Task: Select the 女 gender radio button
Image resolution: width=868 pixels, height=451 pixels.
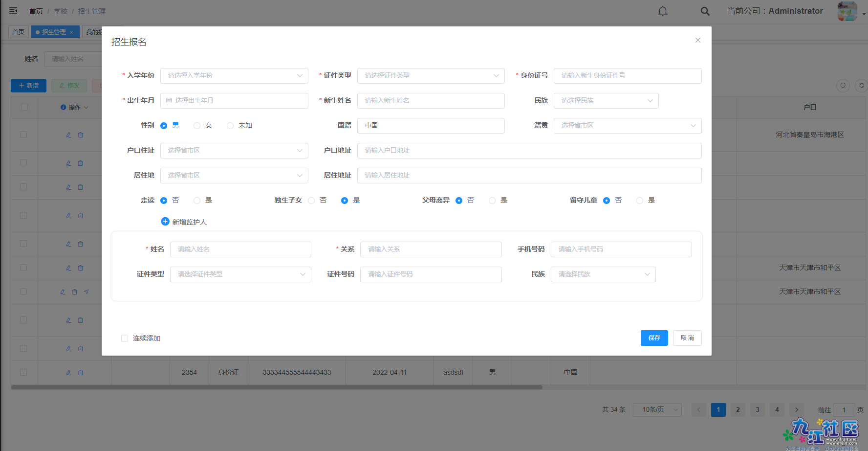Action: tap(197, 126)
